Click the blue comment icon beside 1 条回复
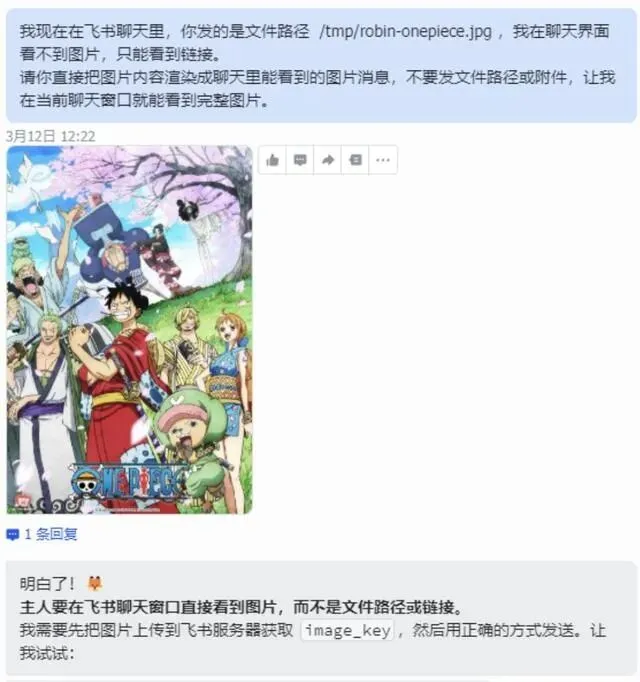Image resolution: width=640 pixels, height=682 pixels. (13, 535)
